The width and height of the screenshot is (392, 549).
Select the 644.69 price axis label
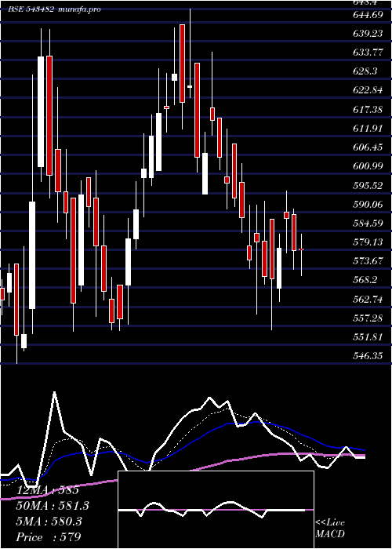coord(368,15)
